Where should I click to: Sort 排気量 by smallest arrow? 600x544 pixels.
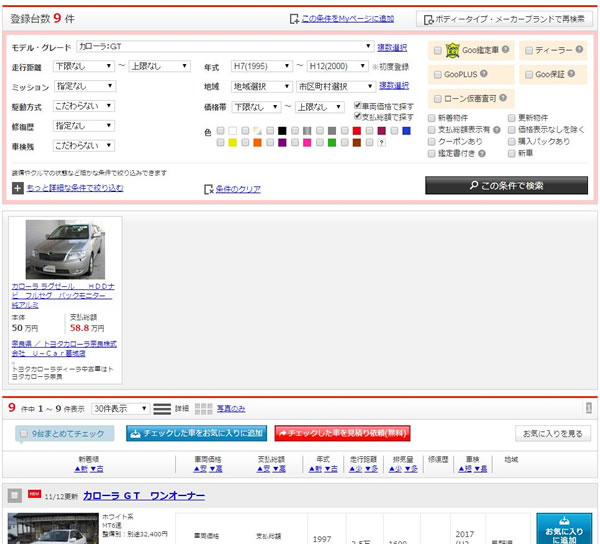tap(396, 469)
